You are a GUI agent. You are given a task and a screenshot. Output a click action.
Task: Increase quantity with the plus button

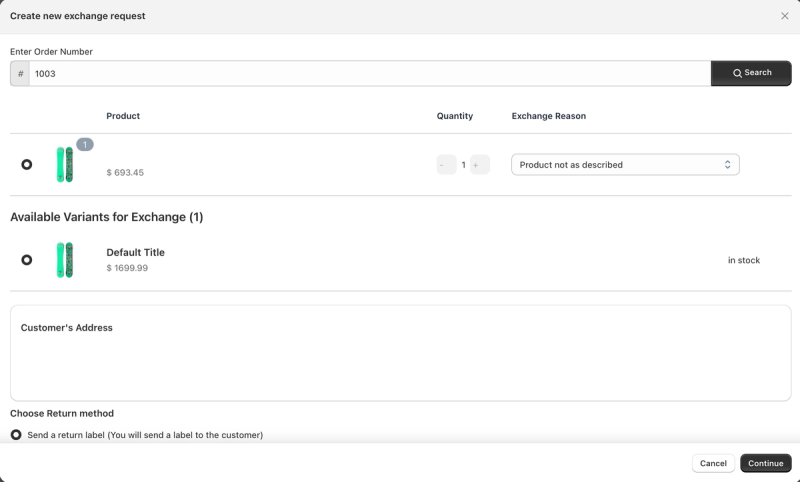[480, 165]
